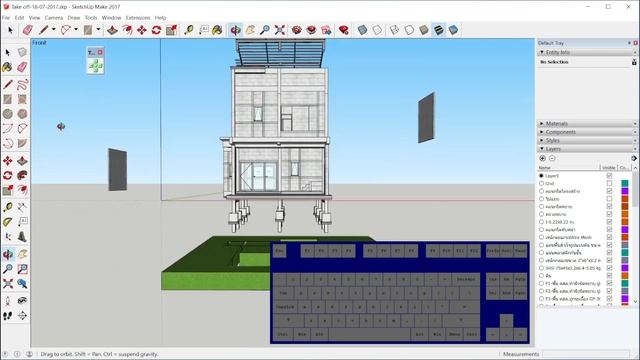Expand the Styles panel
The width and height of the screenshot is (640, 360).
[x=542, y=140]
